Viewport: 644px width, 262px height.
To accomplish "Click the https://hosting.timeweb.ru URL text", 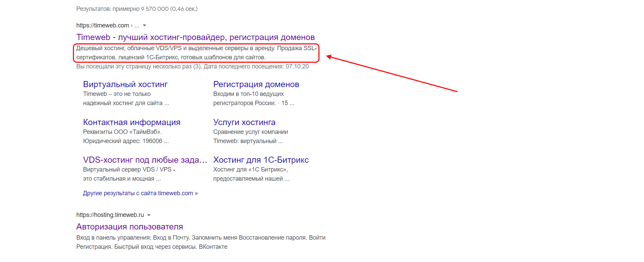I will [110, 215].
